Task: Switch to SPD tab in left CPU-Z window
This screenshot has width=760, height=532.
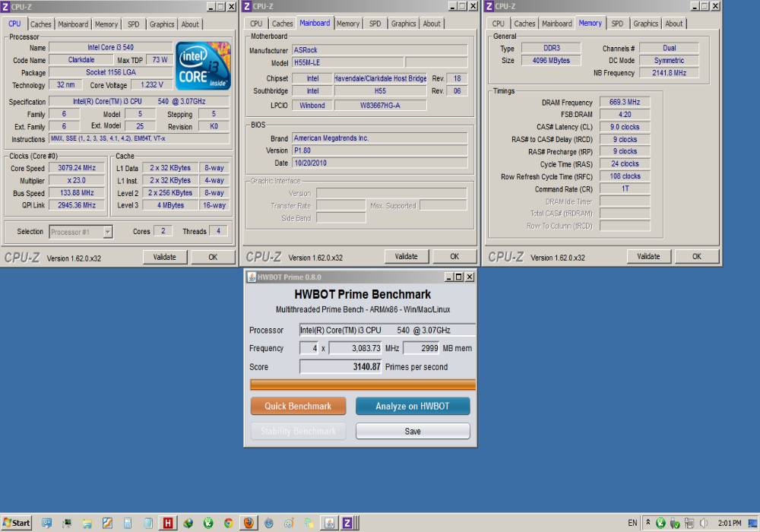Action: click(x=133, y=24)
